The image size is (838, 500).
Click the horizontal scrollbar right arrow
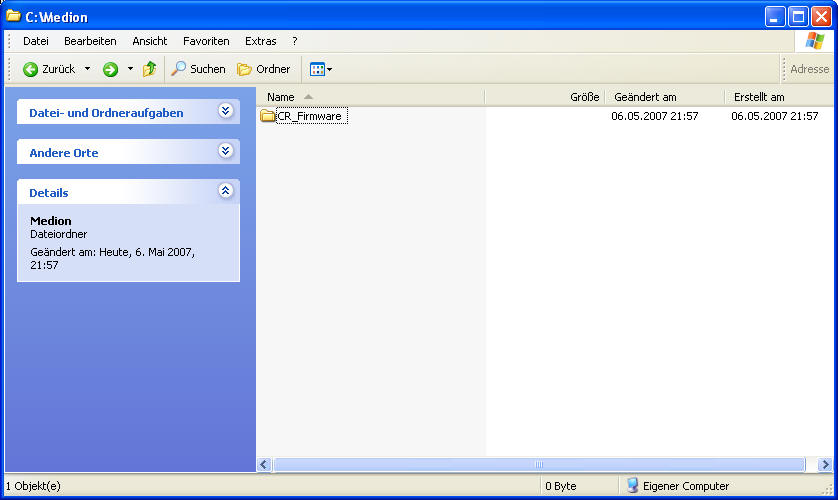pyautogui.click(x=825, y=465)
